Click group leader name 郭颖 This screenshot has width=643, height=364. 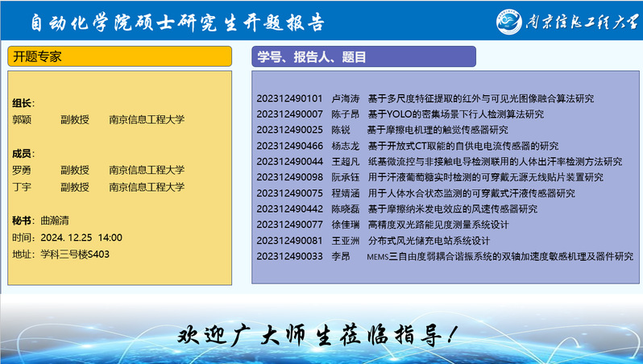[22, 119]
